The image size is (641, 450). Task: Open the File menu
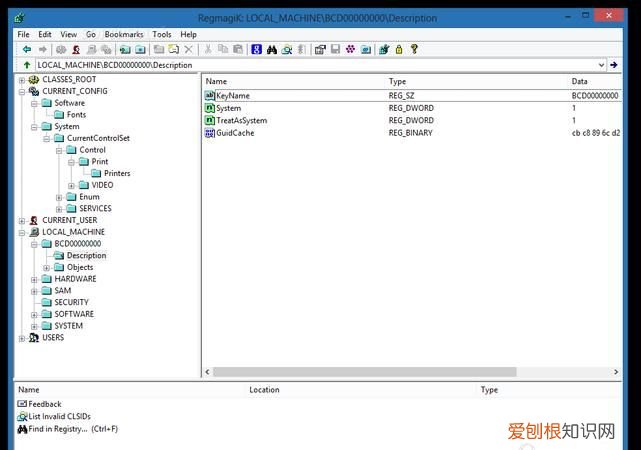23,34
